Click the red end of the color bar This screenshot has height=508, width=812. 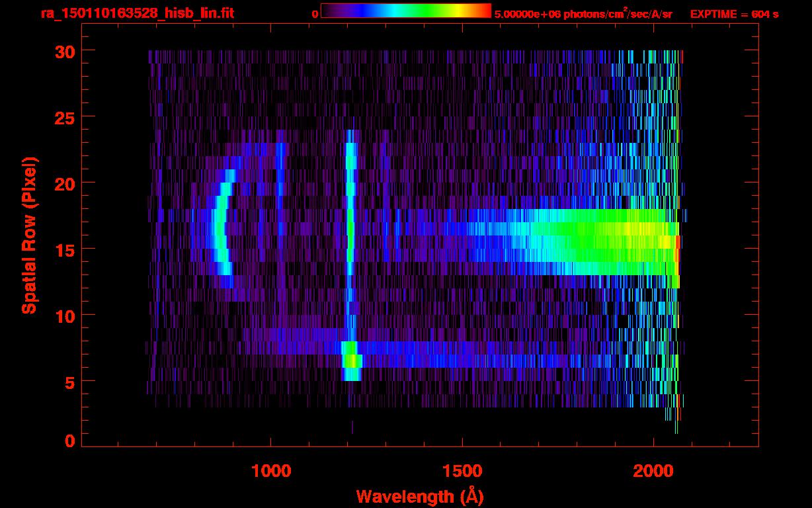coord(484,11)
